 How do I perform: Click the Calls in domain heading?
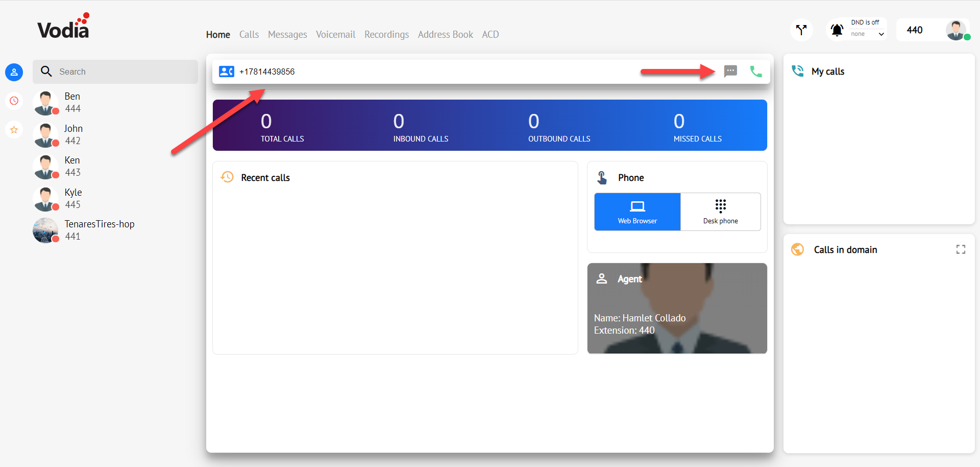coord(845,250)
